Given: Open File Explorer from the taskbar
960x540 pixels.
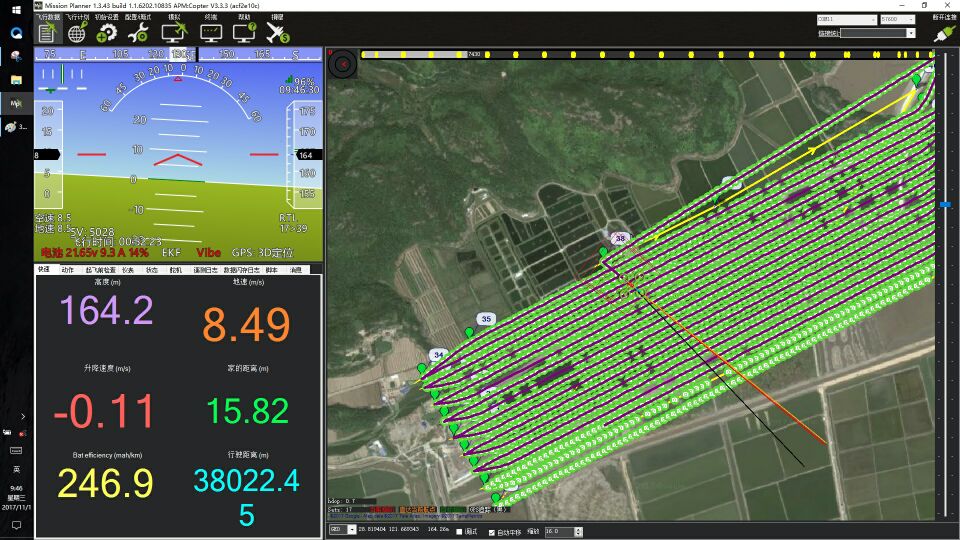Looking at the screenshot, I should pos(17,80).
